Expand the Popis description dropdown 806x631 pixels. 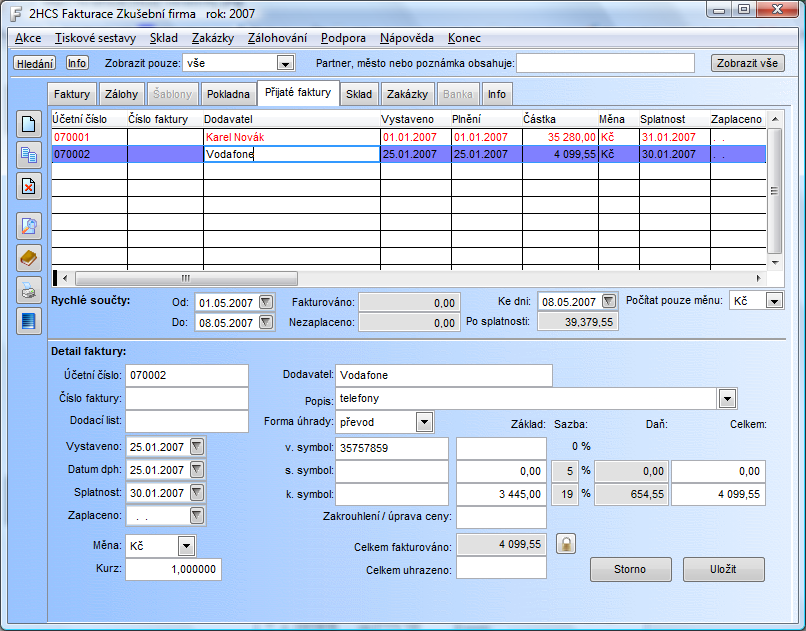(x=727, y=399)
